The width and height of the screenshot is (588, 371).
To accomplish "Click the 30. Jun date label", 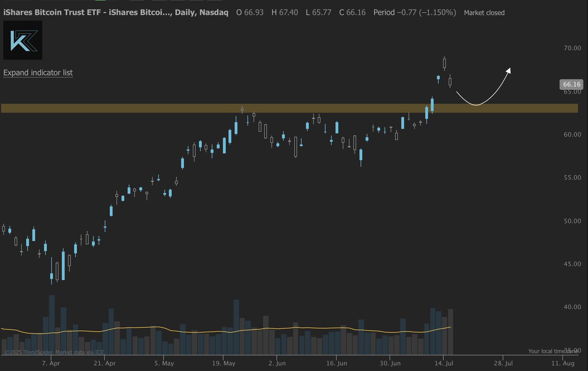I will pyautogui.click(x=390, y=363).
